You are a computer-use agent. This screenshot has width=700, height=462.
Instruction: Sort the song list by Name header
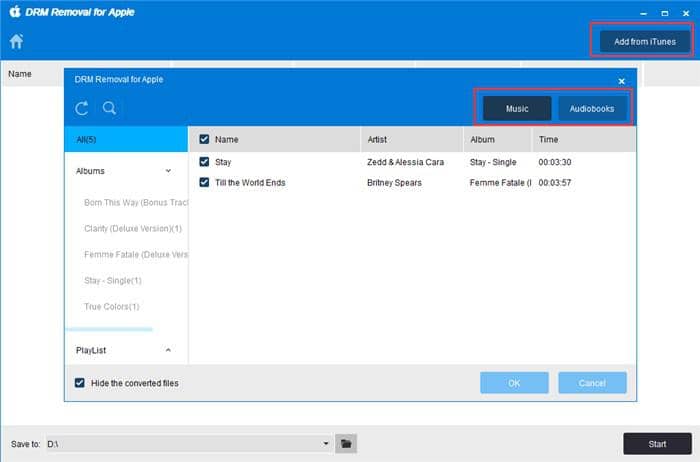pyautogui.click(x=226, y=139)
